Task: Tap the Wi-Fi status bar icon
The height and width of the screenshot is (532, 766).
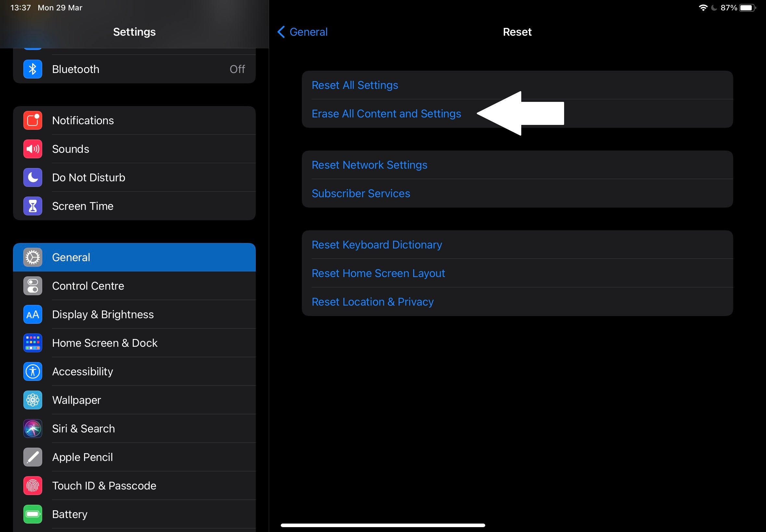Action: [703, 8]
